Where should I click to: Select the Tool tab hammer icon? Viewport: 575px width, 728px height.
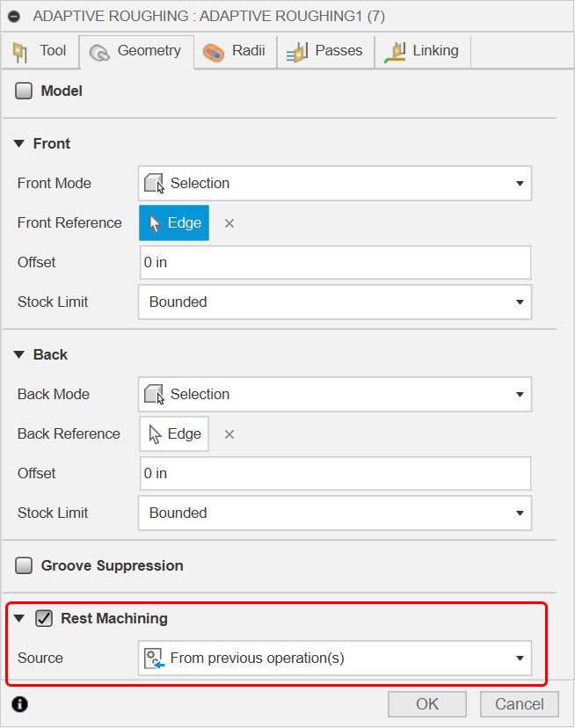[x=21, y=51]
